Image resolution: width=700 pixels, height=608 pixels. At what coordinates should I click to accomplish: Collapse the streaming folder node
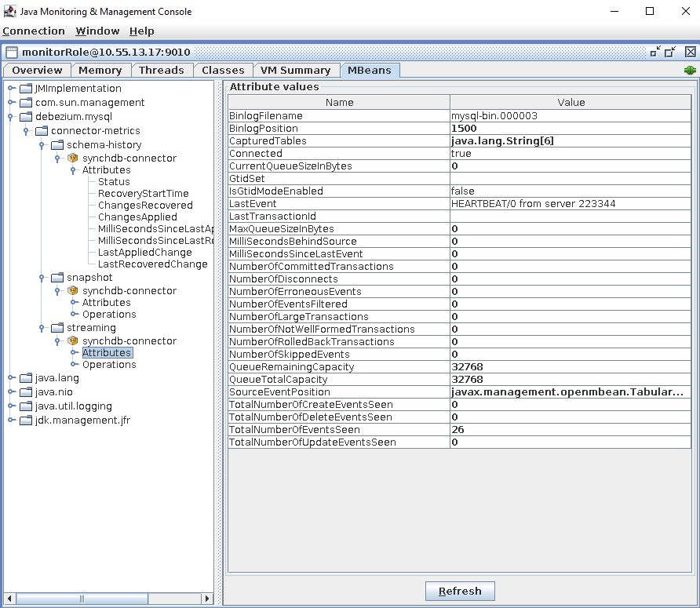click(42, 328)
